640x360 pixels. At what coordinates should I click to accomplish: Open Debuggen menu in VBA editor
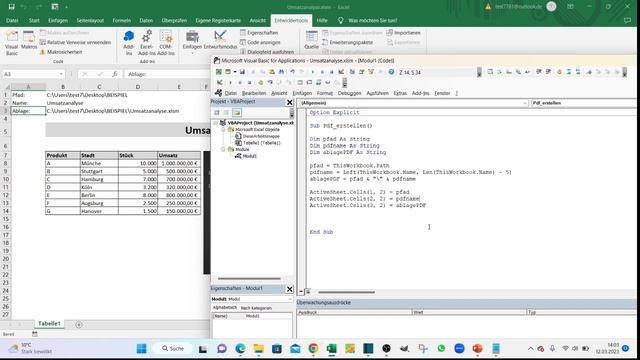[349, 93]
